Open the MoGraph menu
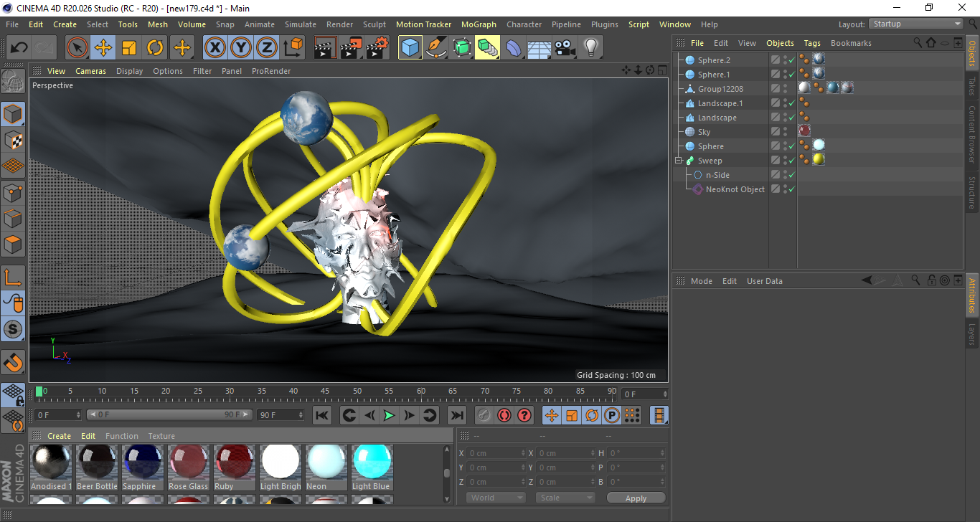 point(479,24)
